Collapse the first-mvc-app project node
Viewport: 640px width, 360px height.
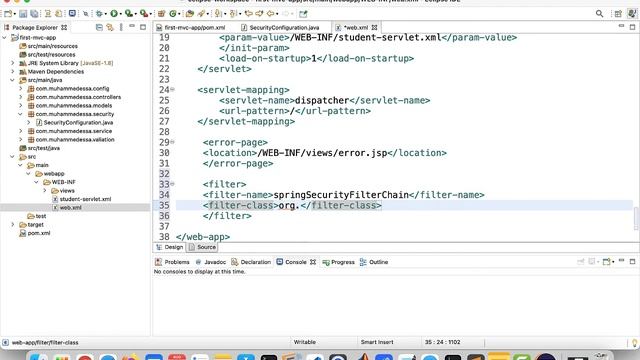(4, 38)
